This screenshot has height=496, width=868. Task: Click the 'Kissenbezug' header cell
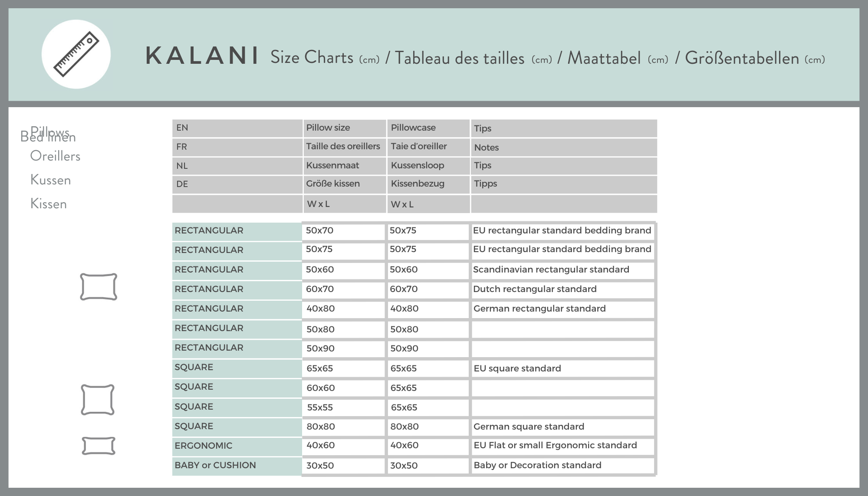tap(428, 184)
